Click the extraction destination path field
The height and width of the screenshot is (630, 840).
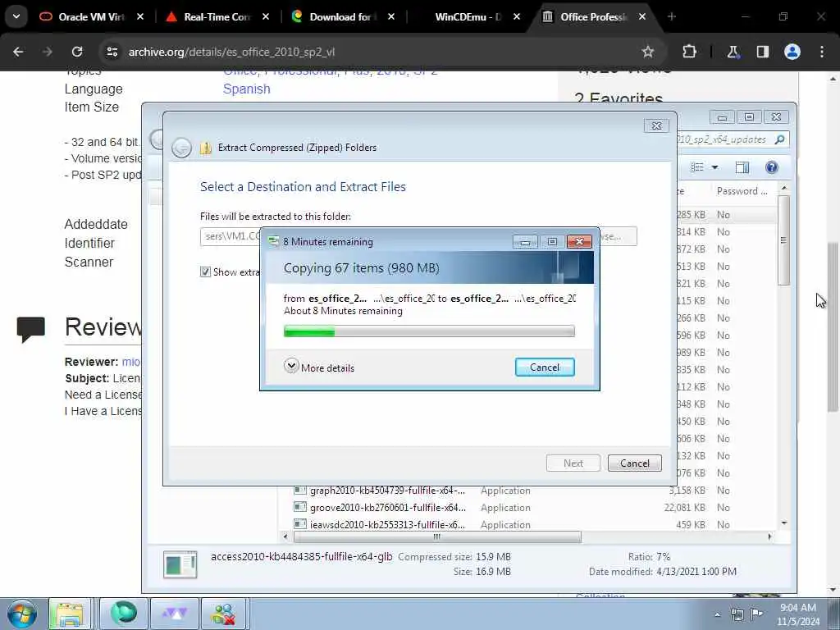[231, 236]
